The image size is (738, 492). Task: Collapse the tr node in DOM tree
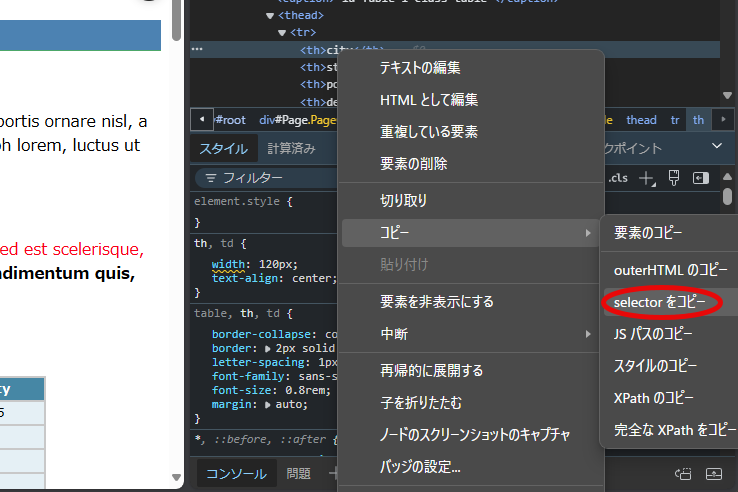[x=282, y=32]
